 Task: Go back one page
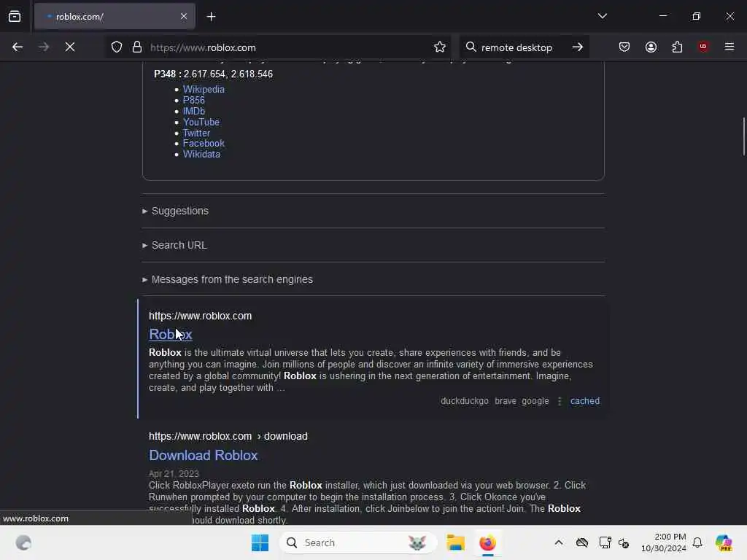pyautogui.click(x=18, y=47)
